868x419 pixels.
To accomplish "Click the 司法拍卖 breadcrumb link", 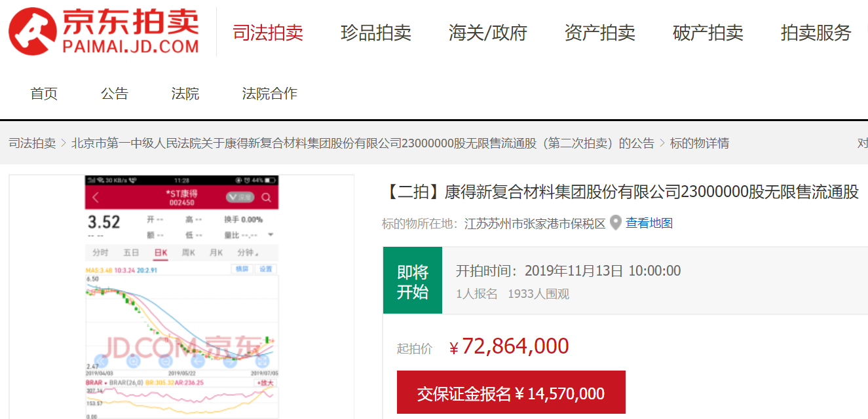I will pyautogui.click(x=32, y=143).
